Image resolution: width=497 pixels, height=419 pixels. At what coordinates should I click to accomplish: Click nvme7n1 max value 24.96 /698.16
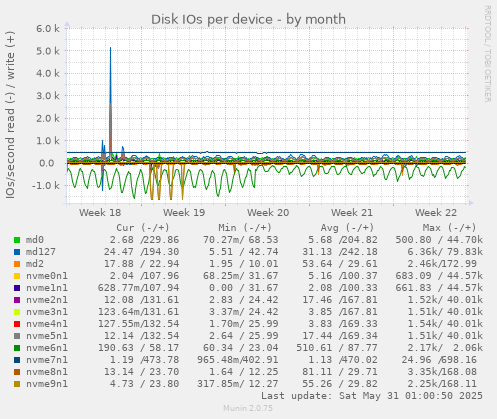pos(439,360)
